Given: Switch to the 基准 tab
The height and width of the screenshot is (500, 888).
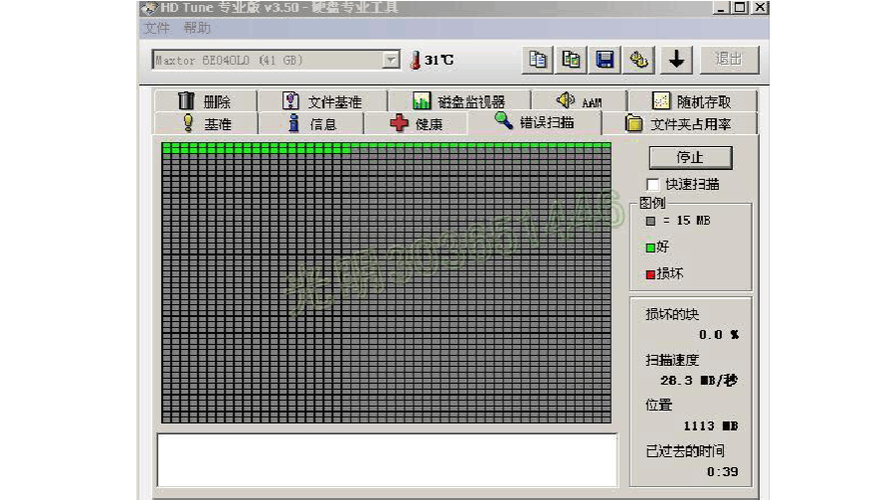Looking at the screenshot, I should point(206,123).
